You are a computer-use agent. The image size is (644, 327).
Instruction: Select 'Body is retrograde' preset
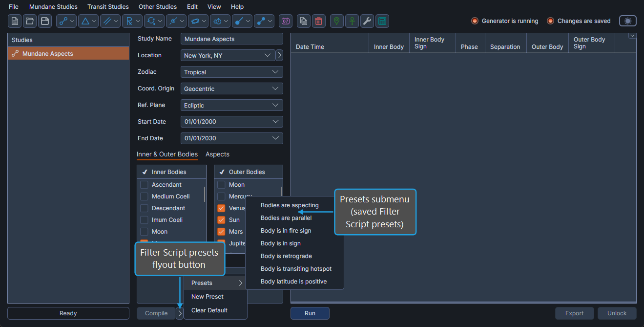point(295,256)
